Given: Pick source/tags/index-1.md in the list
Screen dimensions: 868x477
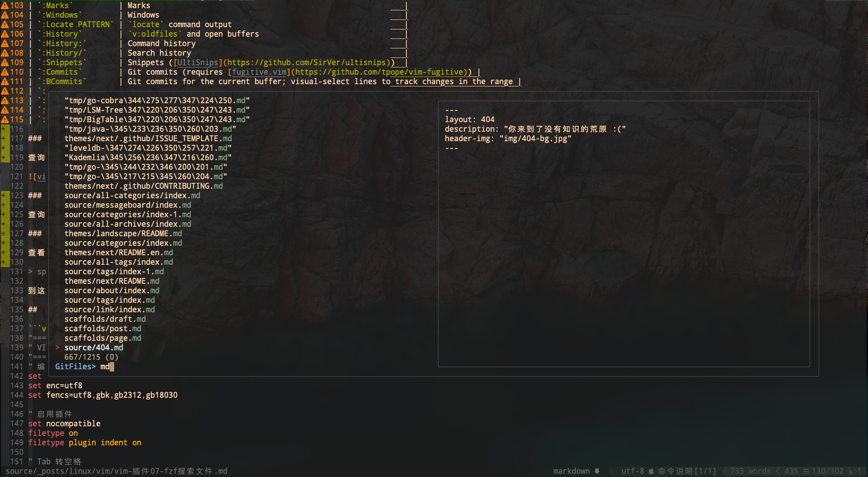Looking at the screenshot, I should [114, 272].
